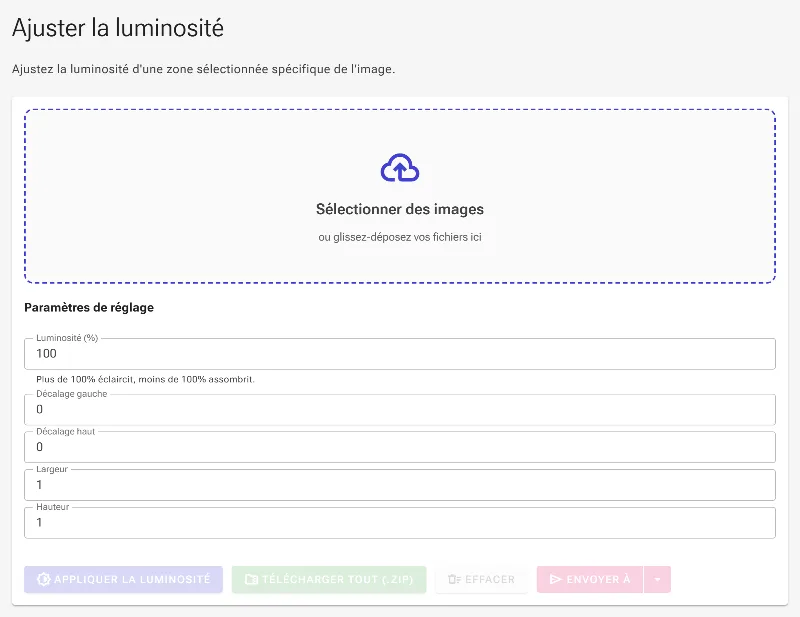Viewport: 800px width, 617px height.
Task: Focus the Hauteur input field
Action: [400, 523]
